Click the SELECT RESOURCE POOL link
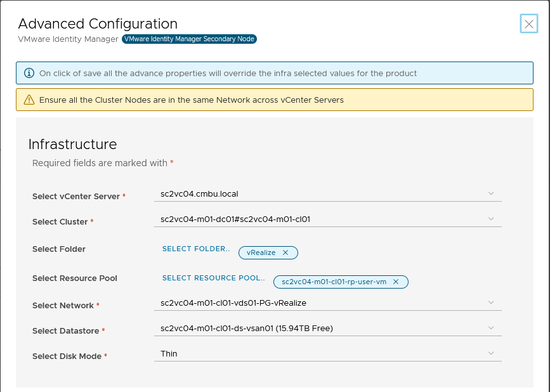 pos(213,278)
